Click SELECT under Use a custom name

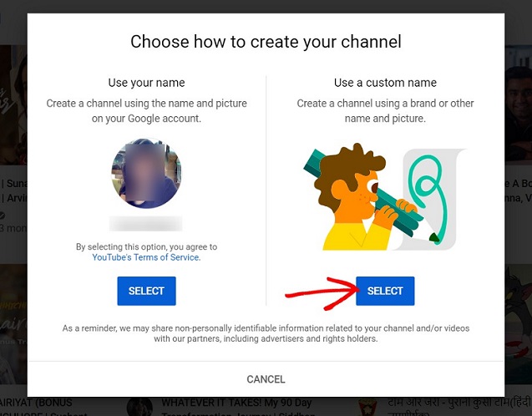(385, 291)
